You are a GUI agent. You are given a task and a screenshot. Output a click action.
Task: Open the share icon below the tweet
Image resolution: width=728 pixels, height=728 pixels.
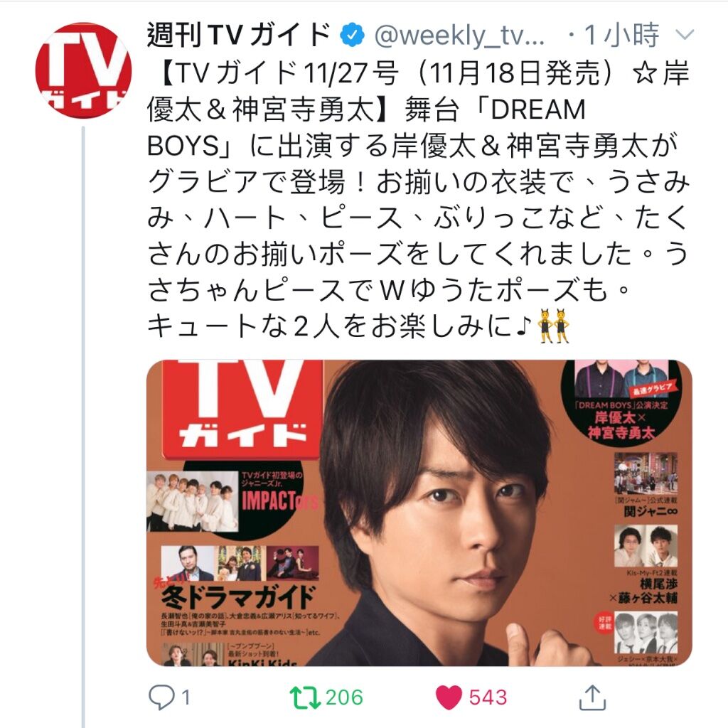click(x=592, y=697)
